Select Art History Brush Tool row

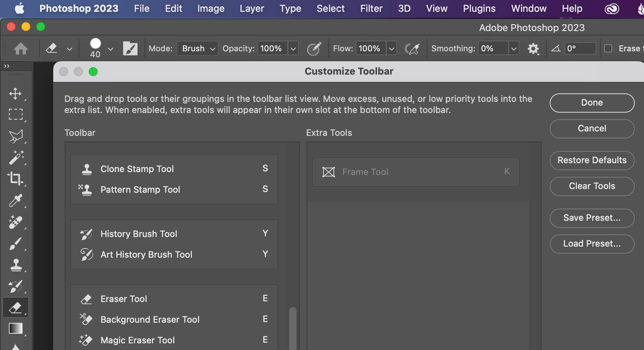[174, 254]
